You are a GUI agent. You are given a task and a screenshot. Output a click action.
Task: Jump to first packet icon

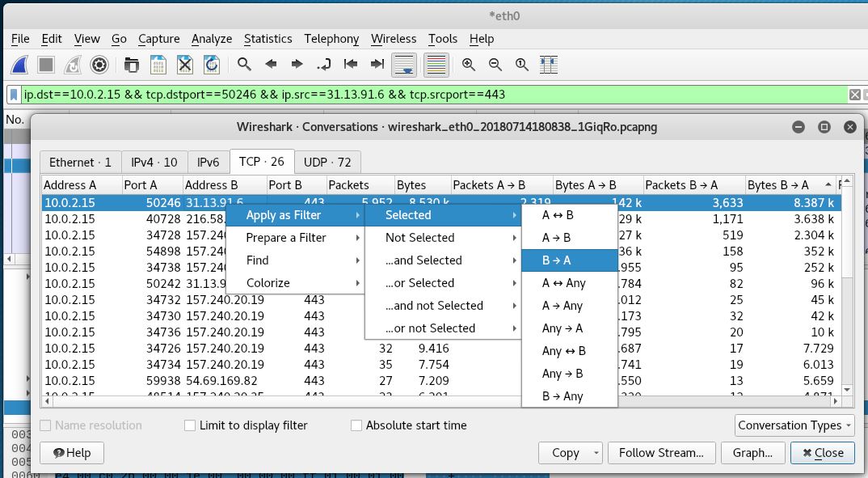[351, 65]
